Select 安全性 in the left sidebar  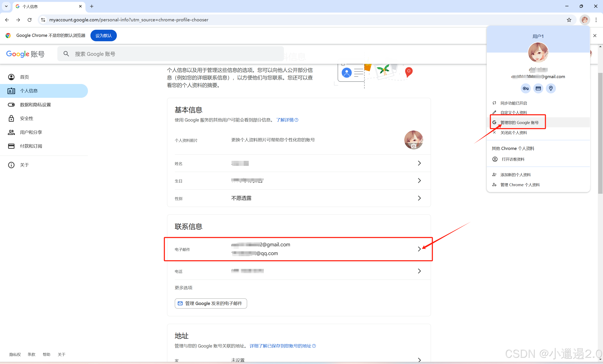26,119
